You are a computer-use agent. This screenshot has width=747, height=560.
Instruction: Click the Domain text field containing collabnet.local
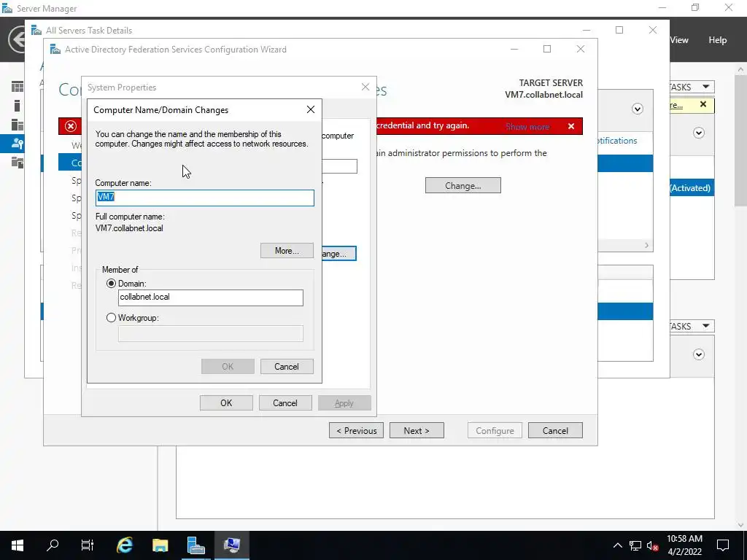(211, 297)
